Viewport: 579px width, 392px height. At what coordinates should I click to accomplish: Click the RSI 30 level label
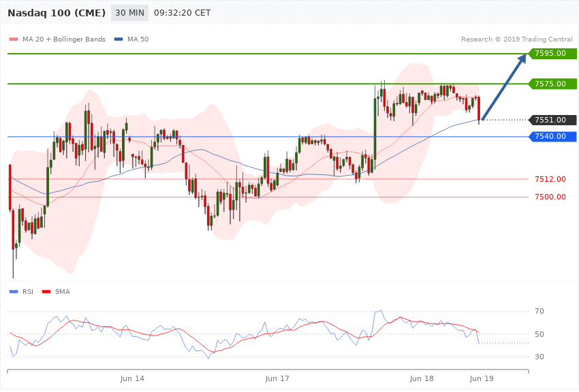539,357
